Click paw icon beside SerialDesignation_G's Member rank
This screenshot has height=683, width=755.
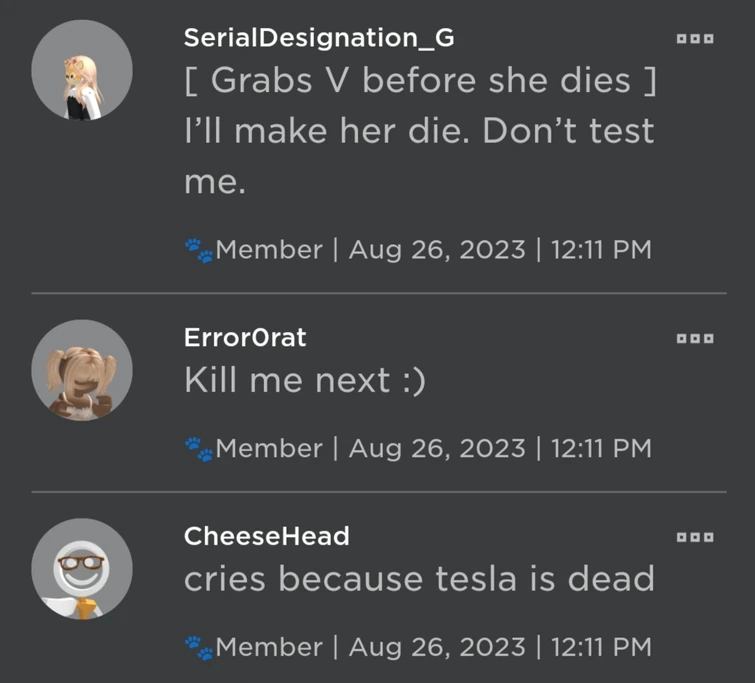pyautogui.click(x=199, y=250)
